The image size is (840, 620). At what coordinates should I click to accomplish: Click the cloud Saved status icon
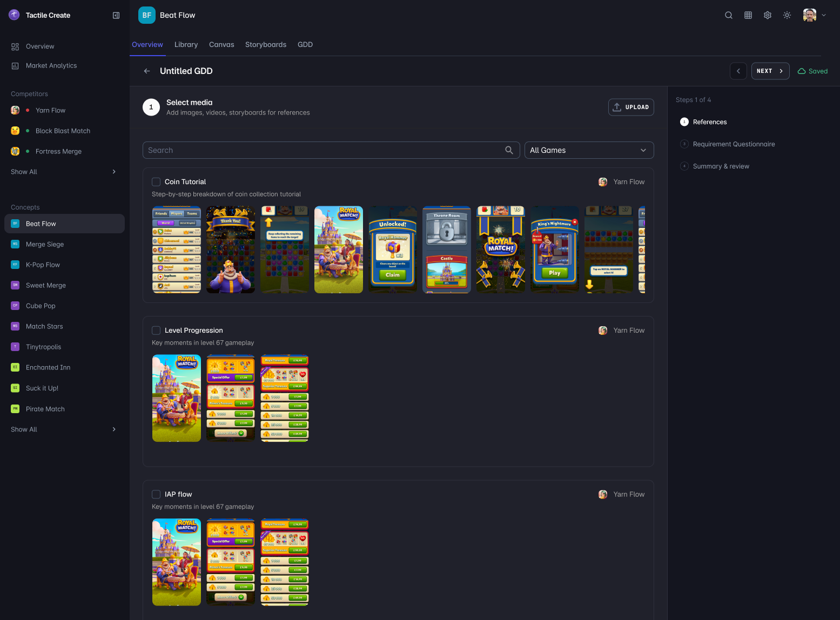pyautogui.click(x=802, y=71)
